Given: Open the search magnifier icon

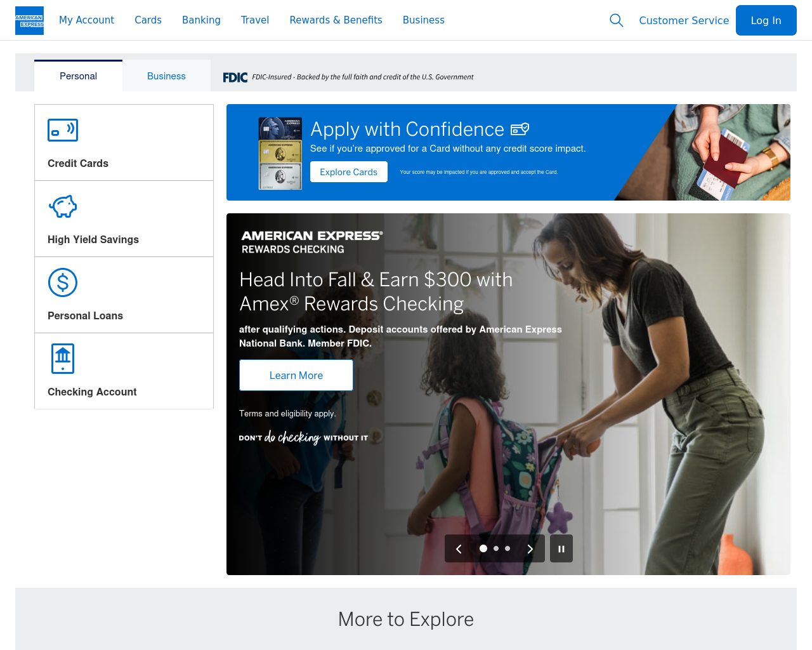Looking at the screenshot, I should tap(616, 20).
